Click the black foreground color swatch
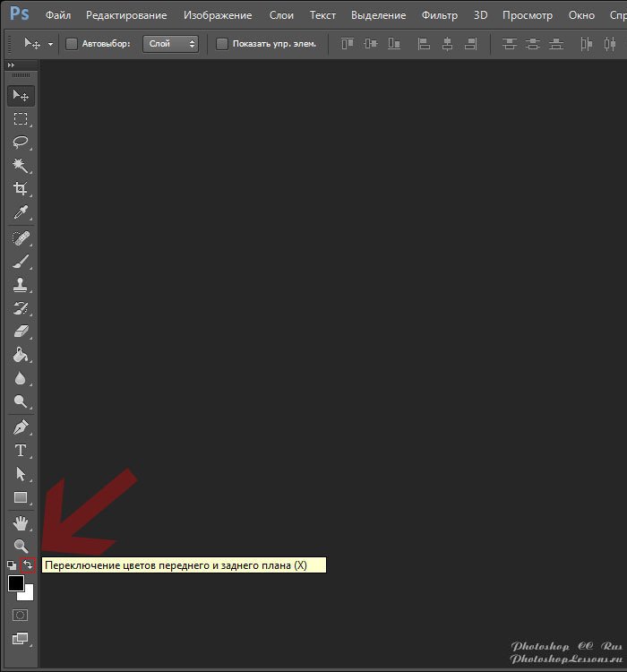The width and height of the screenshot is (627, 672). (16, 583)
